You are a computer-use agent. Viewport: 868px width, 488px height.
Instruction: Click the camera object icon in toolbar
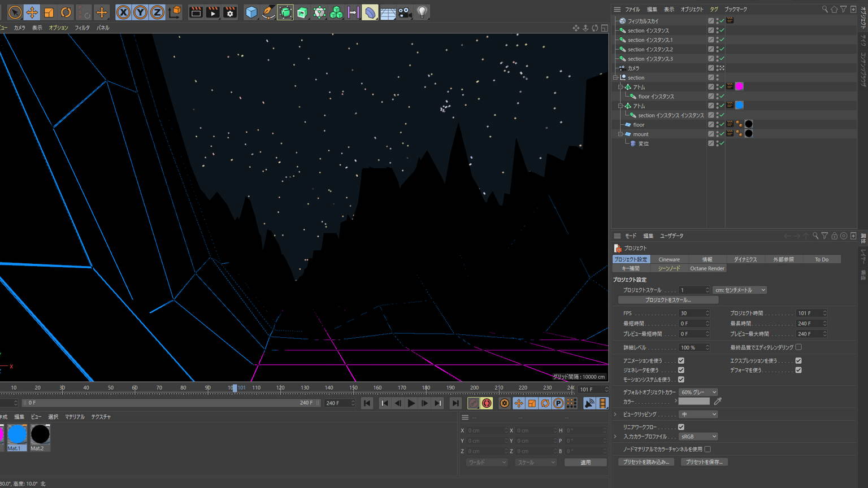pyautogui.click(x=405, y=12)
